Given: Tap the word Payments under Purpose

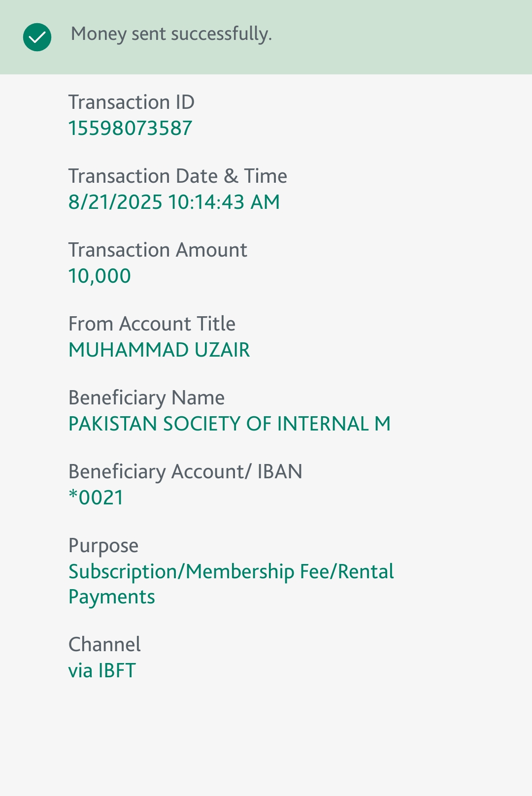Looking at the screenshot, I should [112, 597].
